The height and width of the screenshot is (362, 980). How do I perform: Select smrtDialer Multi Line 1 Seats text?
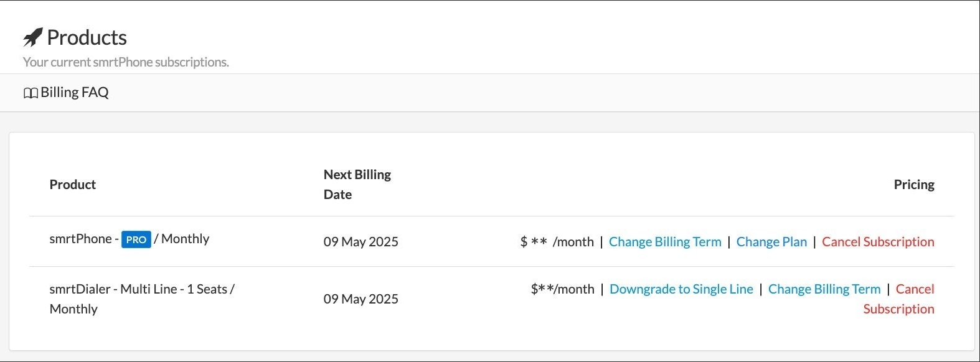click(141, 289)
